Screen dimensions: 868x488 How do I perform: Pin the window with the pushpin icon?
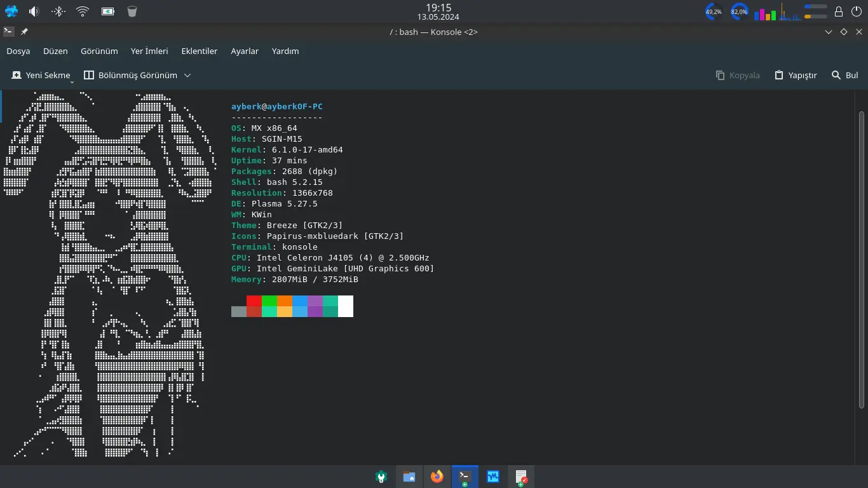click(x=24, y=31)
